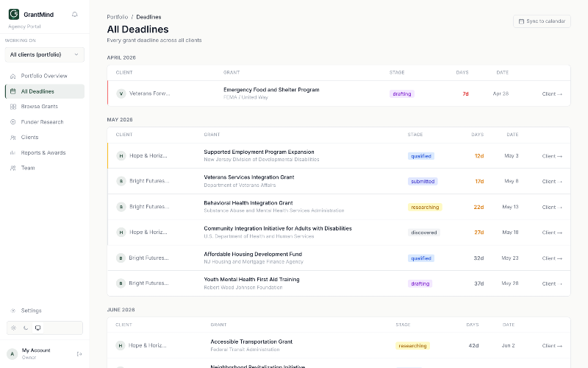Click the sign out icon beside My Account
588x368 pixels.
[x=79, y=354]
